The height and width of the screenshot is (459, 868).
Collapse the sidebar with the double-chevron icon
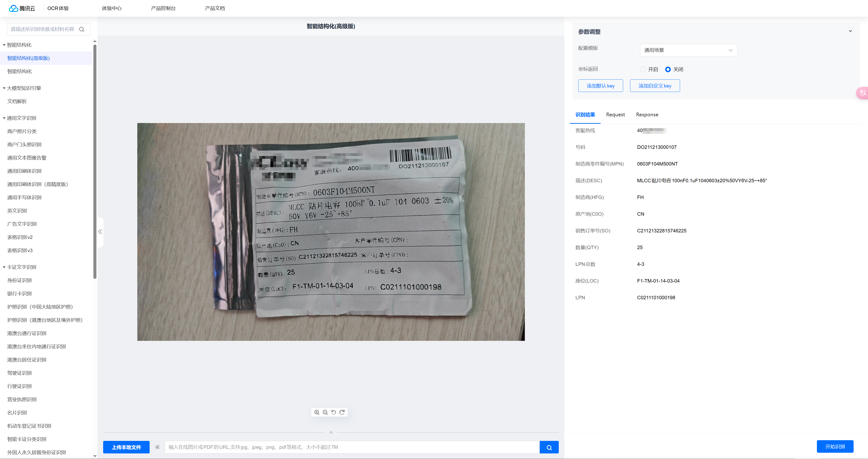click(x=100, y=232)
